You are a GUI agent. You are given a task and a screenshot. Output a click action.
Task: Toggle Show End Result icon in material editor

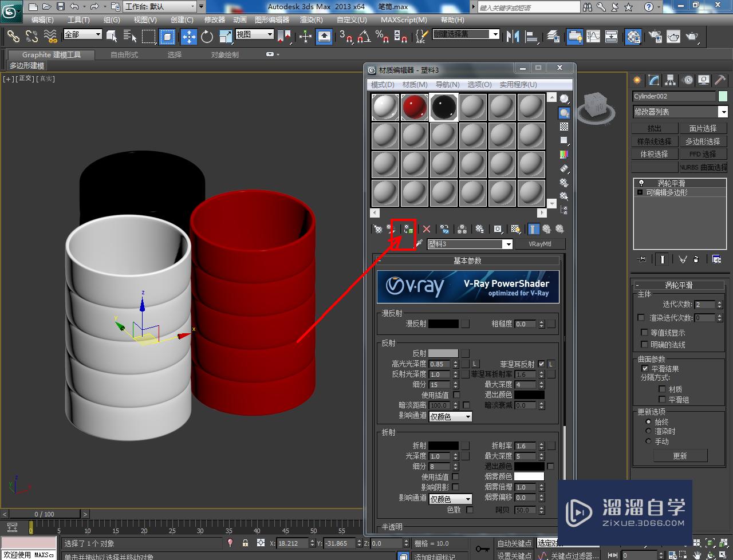pos(533,229)
